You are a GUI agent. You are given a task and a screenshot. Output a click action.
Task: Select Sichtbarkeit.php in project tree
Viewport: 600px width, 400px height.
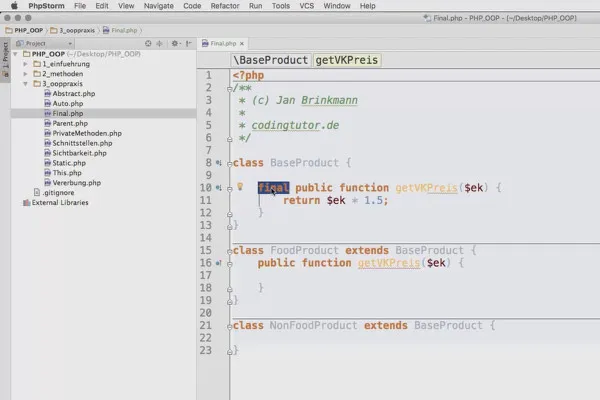click(80, 153)
